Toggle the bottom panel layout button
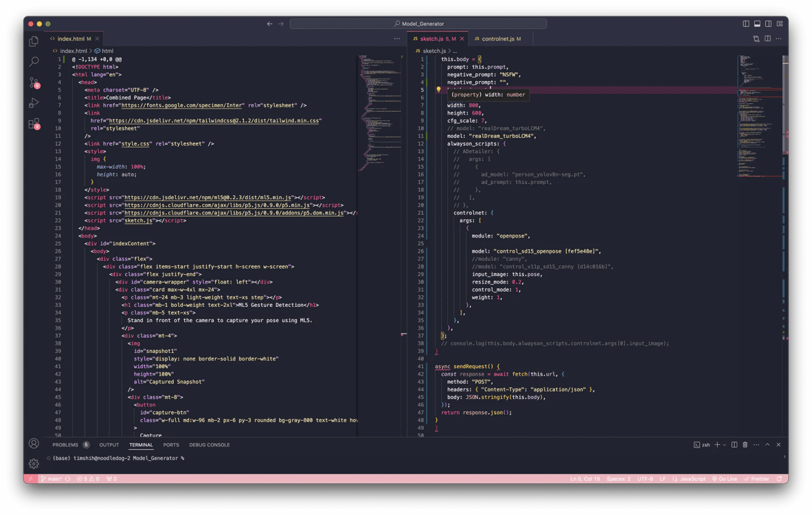 757,24
